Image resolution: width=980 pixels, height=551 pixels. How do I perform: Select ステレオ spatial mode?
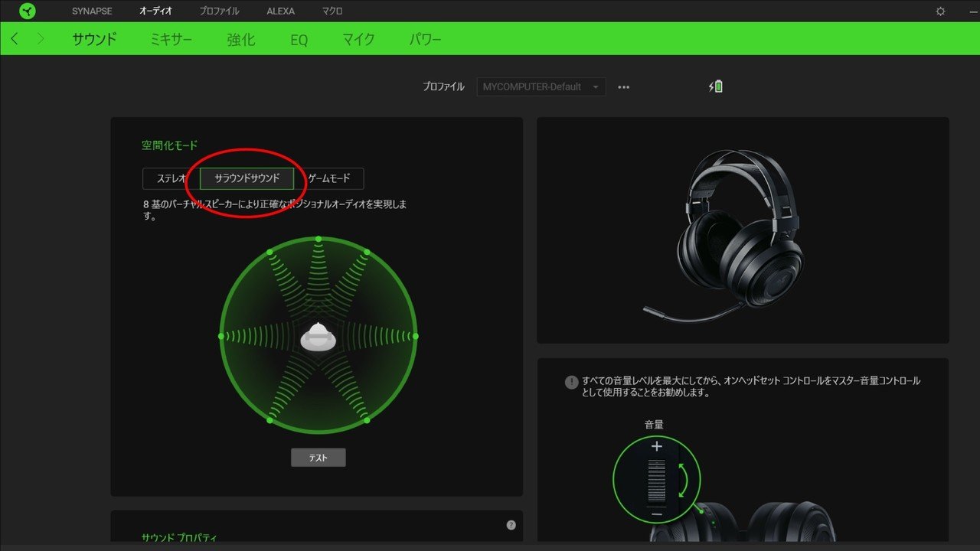[x=171, y=178]
